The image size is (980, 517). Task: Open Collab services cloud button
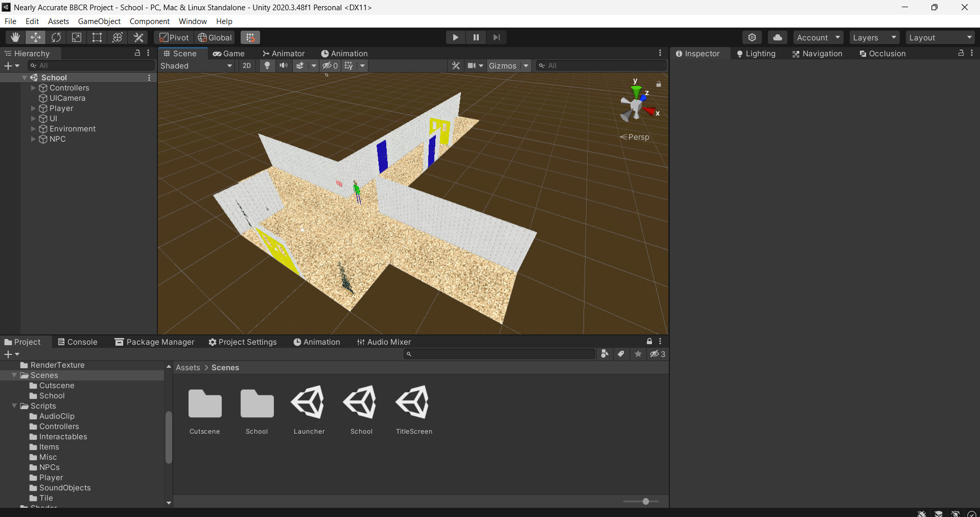click(x=777, y=37)
